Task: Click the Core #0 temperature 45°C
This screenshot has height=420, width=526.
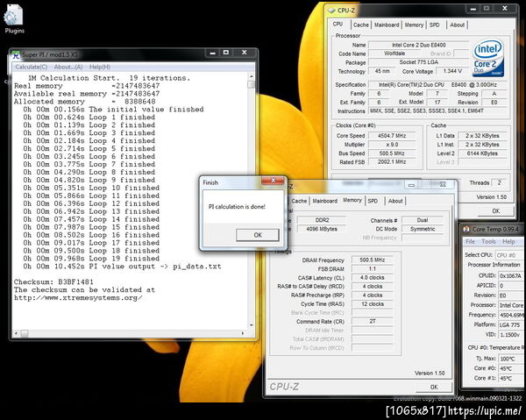Action: point(510,368)
